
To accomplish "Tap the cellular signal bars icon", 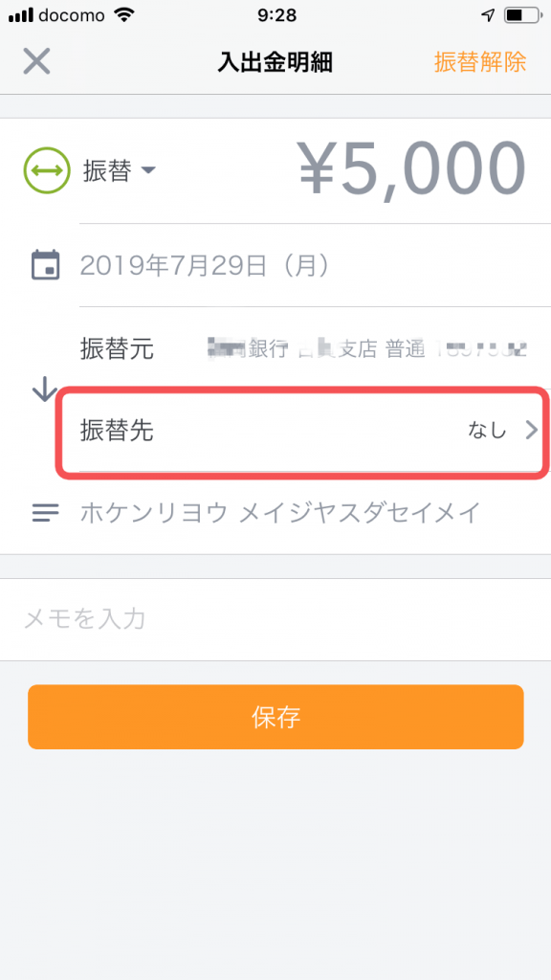I will [x=21, y=14].
